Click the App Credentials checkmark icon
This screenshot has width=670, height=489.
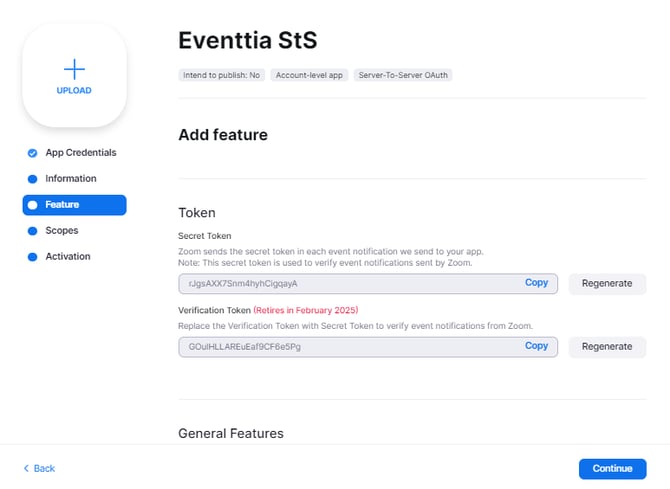click(x=32, y=153)
